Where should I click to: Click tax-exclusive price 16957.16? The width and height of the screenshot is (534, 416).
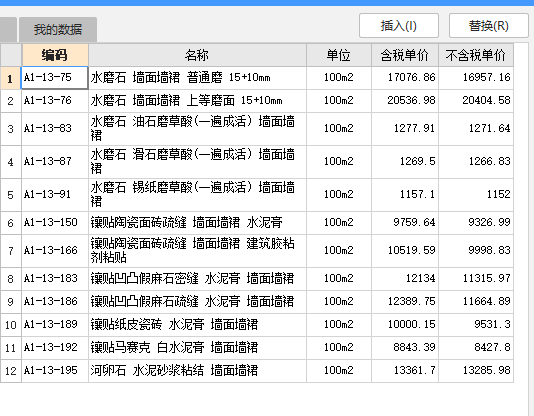tap(476, 78)
